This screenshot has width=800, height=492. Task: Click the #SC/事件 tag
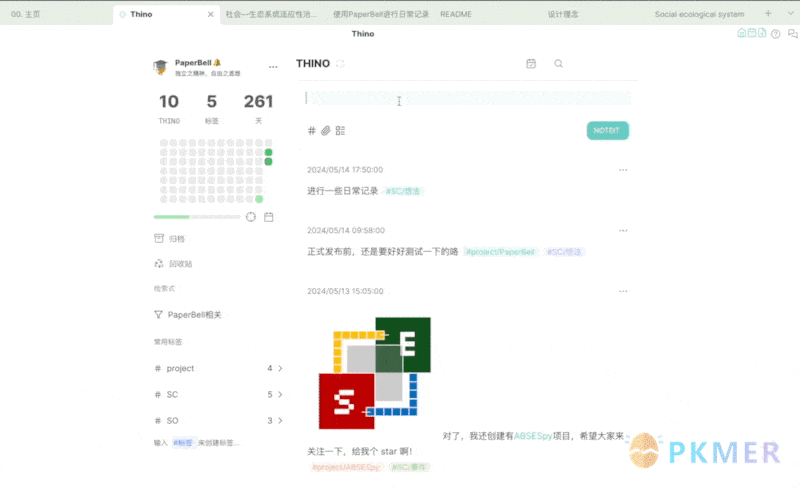pyautogui.click(x=409, y=467)
